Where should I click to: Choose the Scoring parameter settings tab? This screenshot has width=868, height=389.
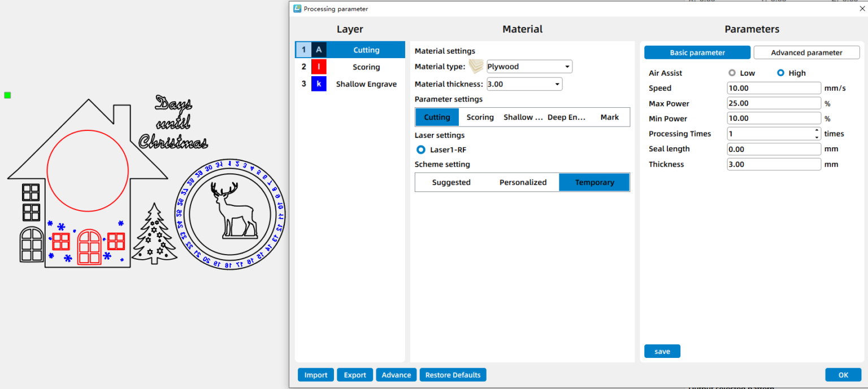point(480,117)
